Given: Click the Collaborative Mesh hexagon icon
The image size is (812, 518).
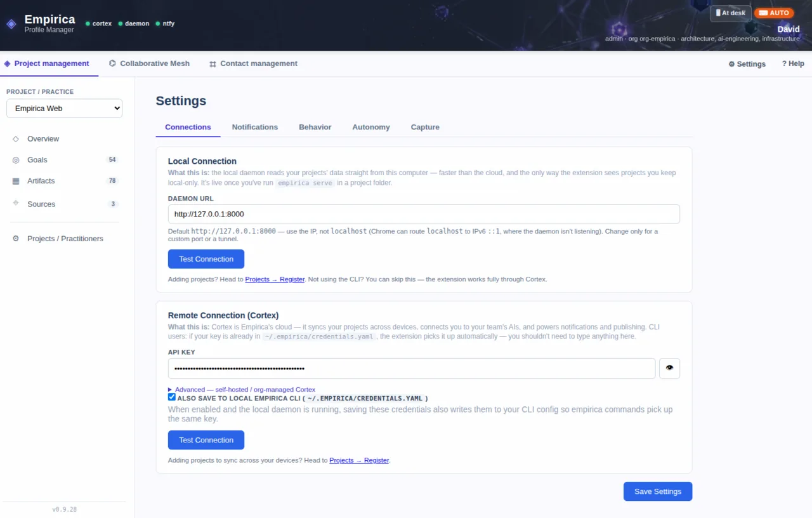Looking at the screenshot, I should coord(112,63).
